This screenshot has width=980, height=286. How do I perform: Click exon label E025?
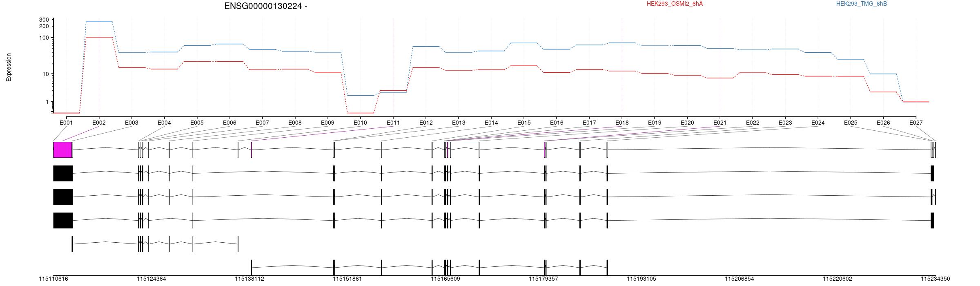tap(851, 123)
